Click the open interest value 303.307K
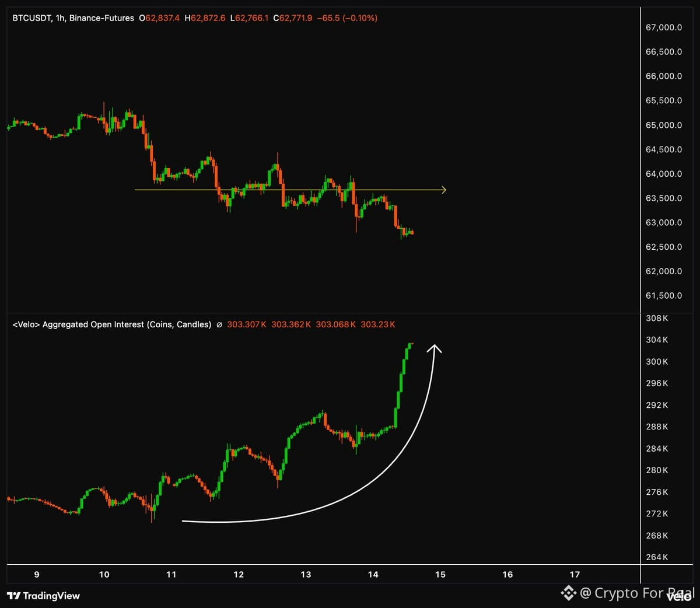The image size is (700, 608). coord(247,324)
